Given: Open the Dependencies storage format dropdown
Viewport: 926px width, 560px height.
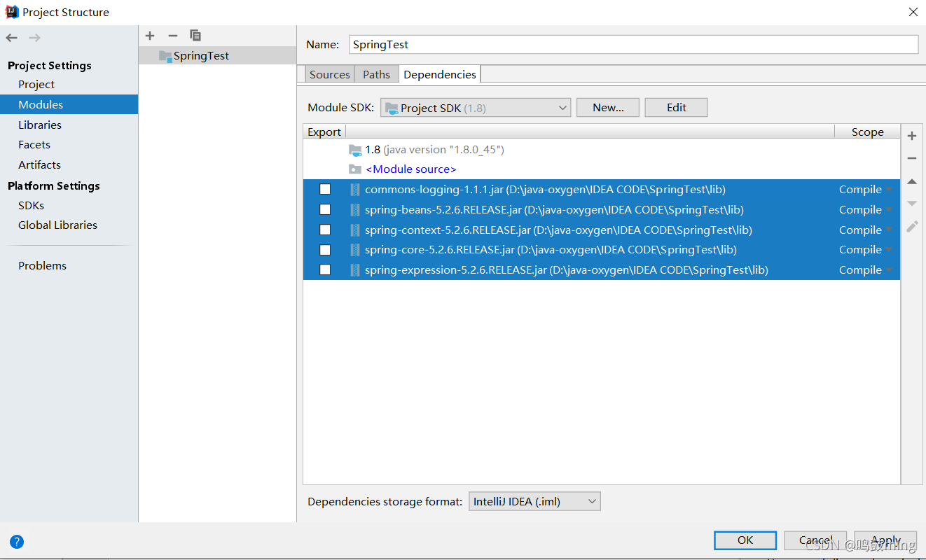Looking at the screenshot, I should [x=534, y=501].
